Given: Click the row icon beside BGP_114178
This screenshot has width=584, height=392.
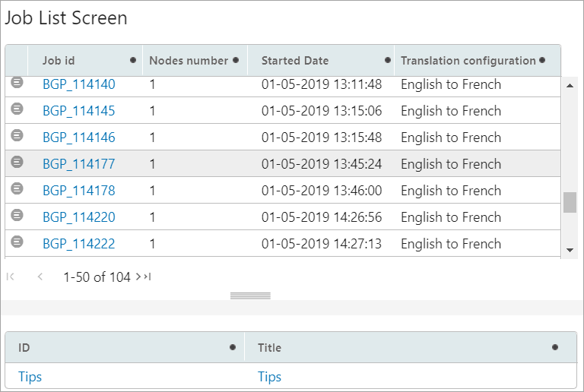Looking at the screenshot, I should coord(17,189).
